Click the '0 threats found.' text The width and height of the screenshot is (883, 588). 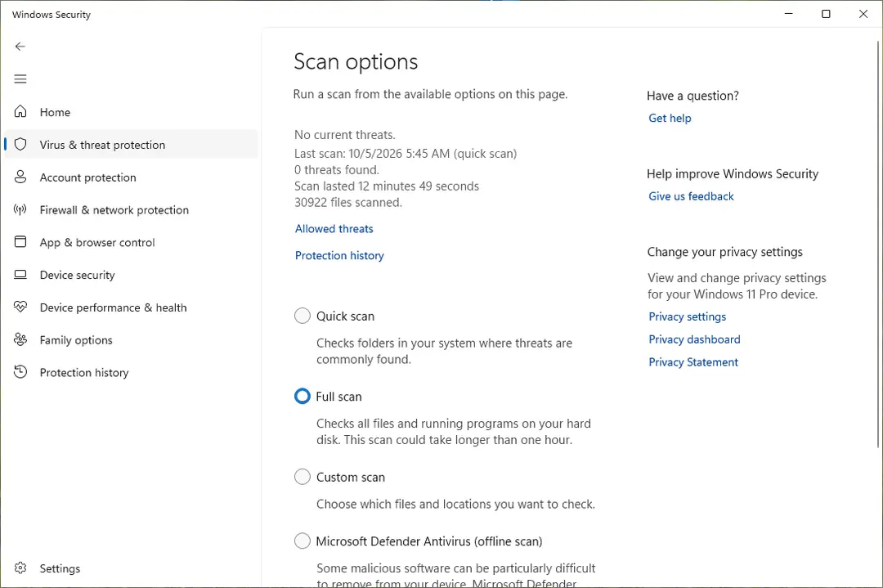(x=337, y=170)
